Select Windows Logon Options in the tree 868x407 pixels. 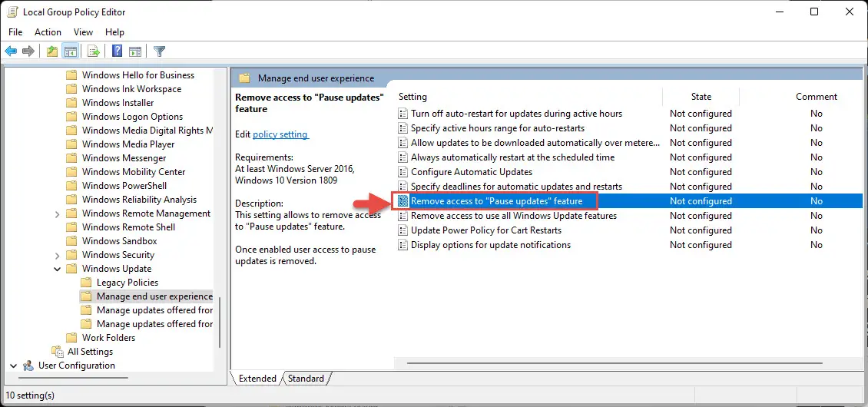132,116
